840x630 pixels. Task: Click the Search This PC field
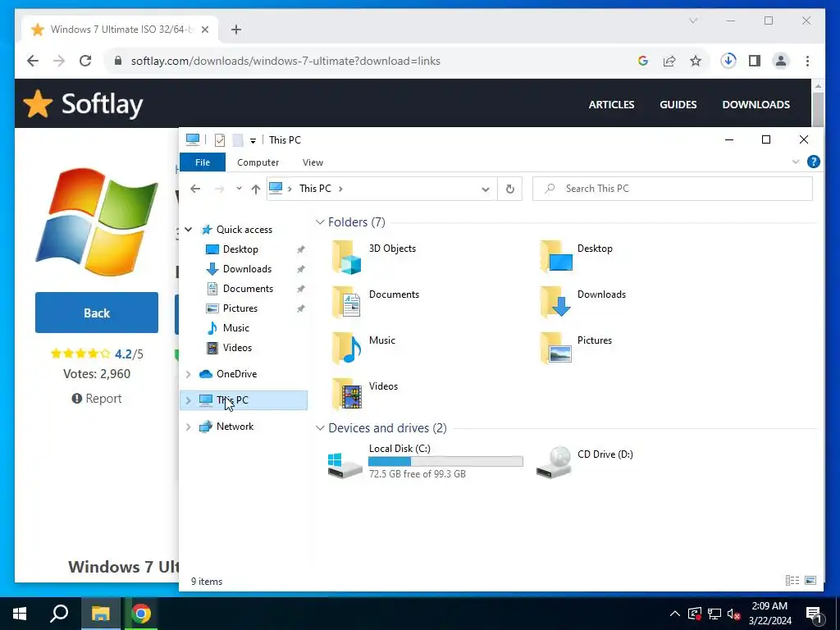click(673, 189)
